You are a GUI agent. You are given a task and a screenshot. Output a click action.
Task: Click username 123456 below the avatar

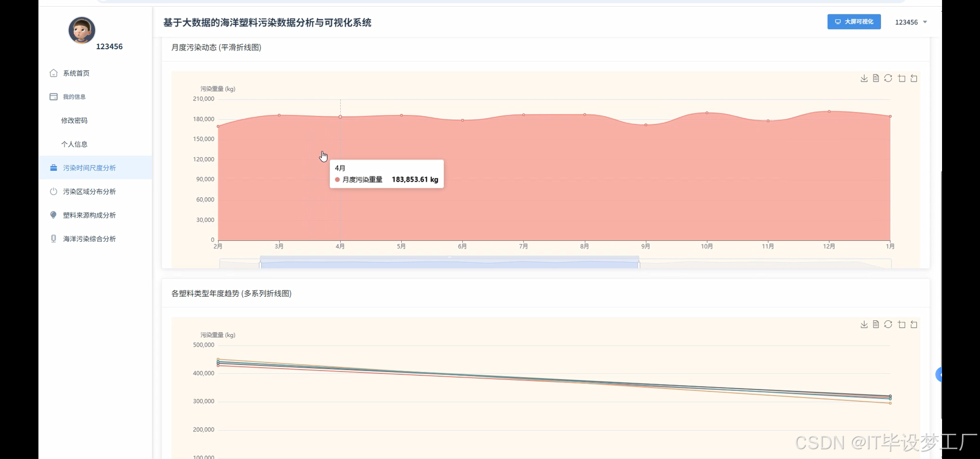[109, 46]
